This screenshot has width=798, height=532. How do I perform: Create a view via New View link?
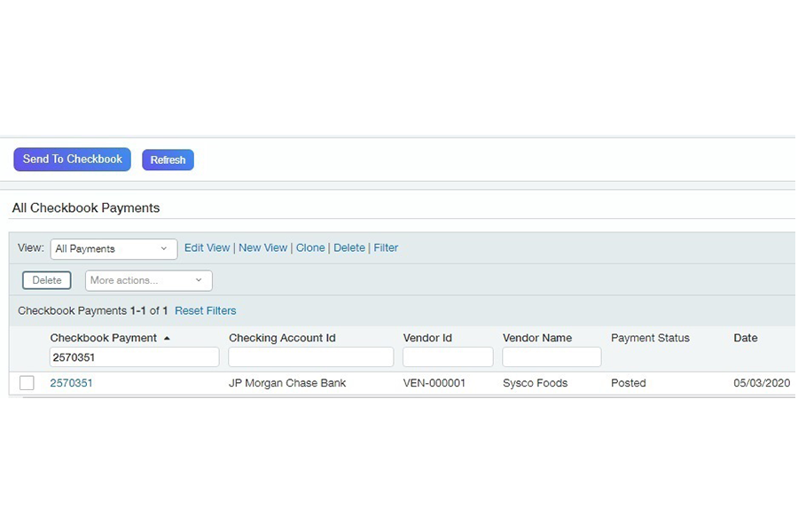point(262,248)
